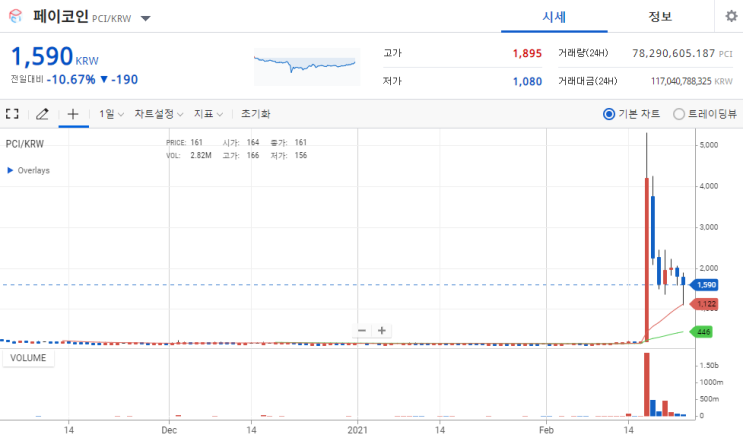Click the 24H amount 117,040,788,325 value
The width and height of the screenshot is (743, 441).
tap(681, 81)
